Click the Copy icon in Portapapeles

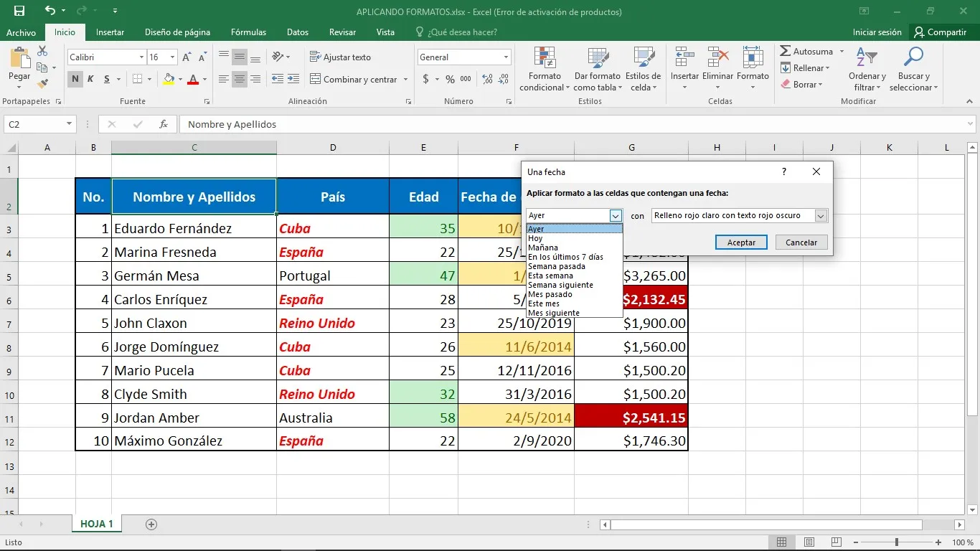[42, 67]
